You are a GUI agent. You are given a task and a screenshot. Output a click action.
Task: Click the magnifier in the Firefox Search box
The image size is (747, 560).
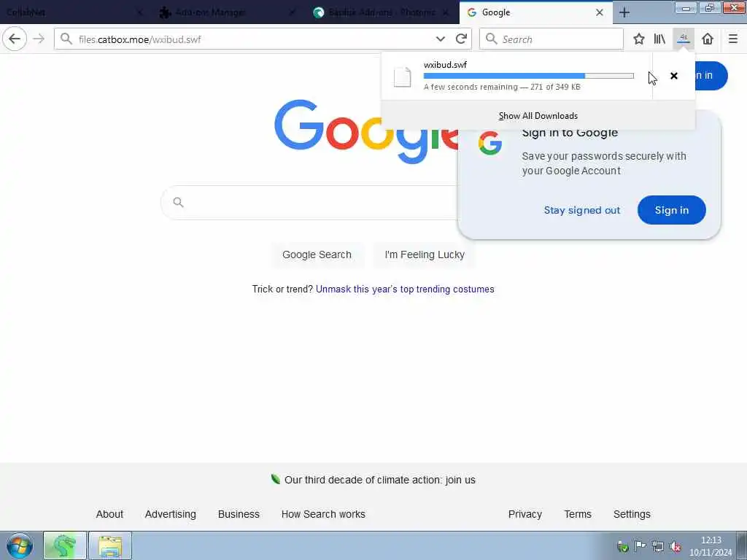pos(491,39)
